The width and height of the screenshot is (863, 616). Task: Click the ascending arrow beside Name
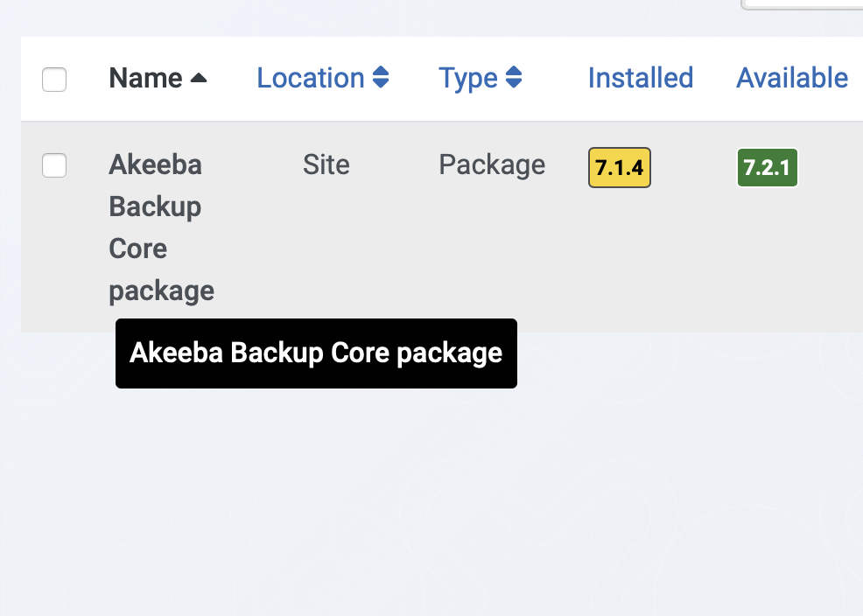coord(199,78)
